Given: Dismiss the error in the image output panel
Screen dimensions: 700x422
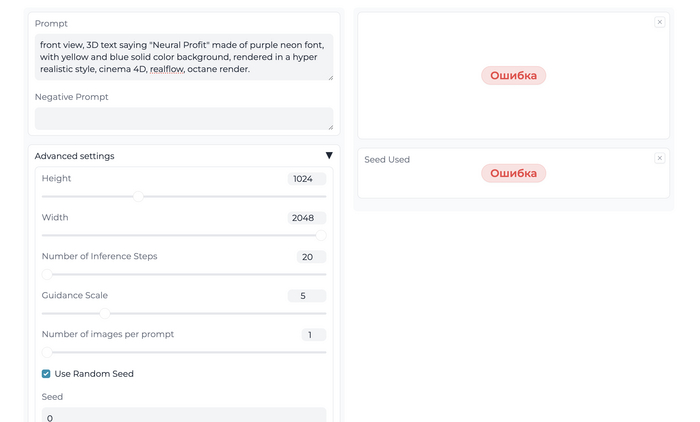Looking at the screenshot, I should [659, 22].
